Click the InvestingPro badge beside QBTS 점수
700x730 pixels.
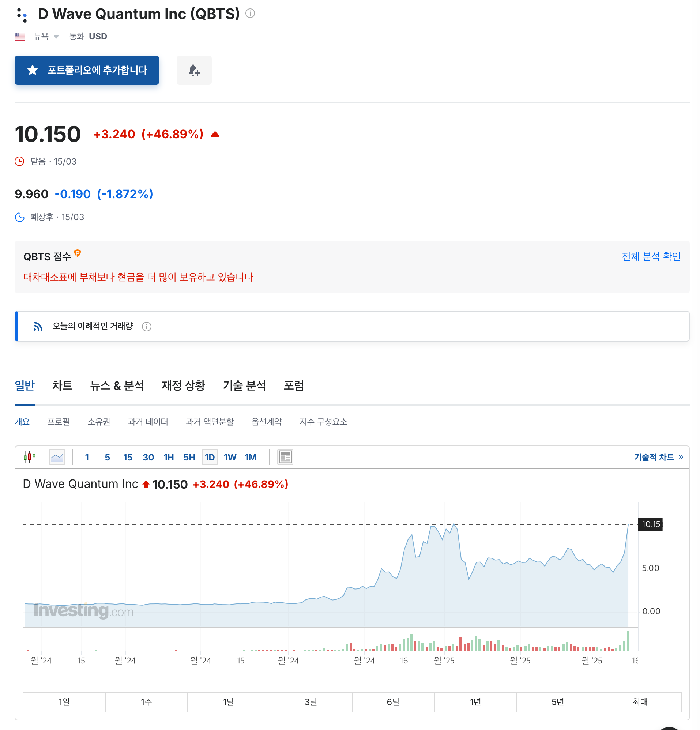tap(78, 253)
